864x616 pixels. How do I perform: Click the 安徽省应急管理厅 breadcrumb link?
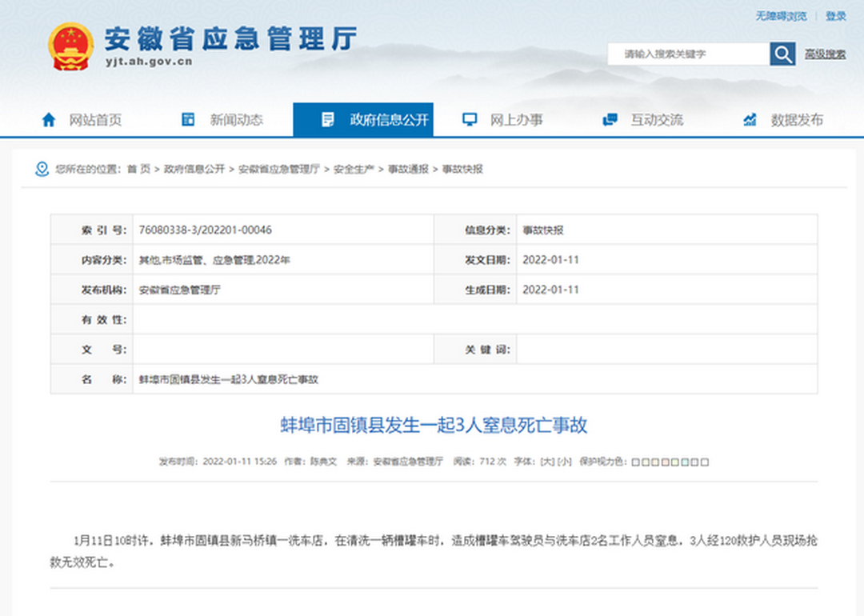[x=279, y=169]
